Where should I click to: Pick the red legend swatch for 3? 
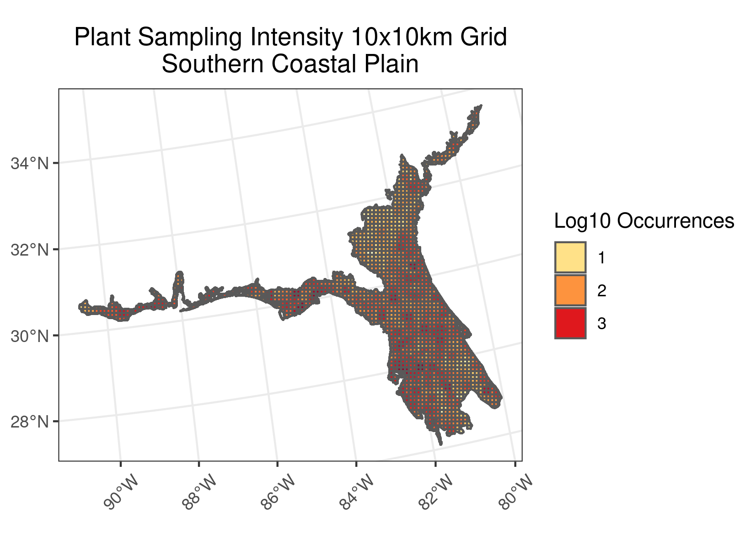(570, 323)
